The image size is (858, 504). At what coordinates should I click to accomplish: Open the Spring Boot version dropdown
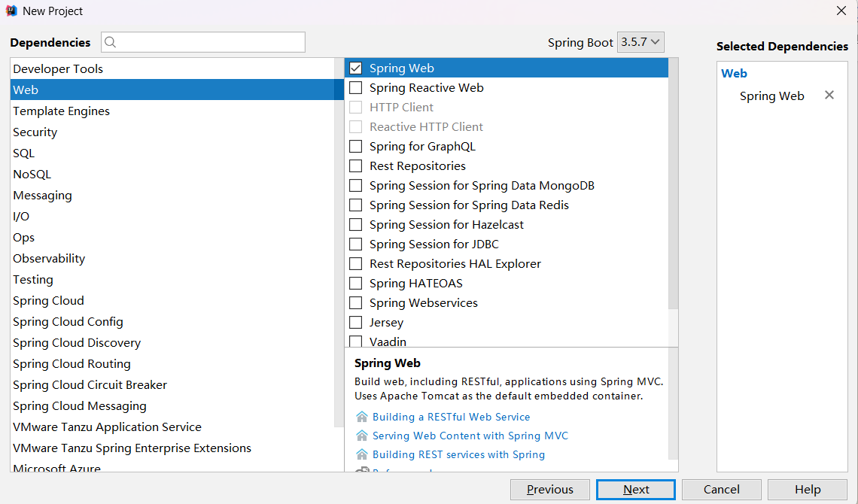pos(640,42)
